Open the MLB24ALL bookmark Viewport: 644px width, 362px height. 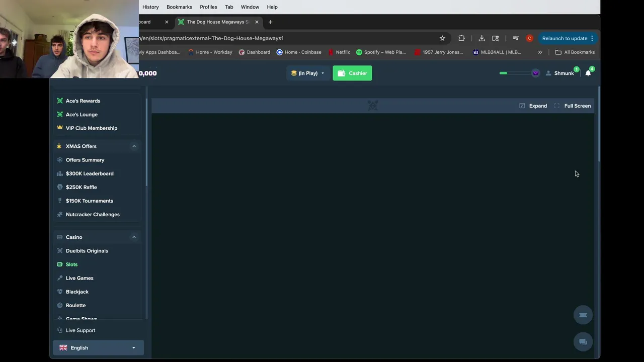[x=497, y=52]
